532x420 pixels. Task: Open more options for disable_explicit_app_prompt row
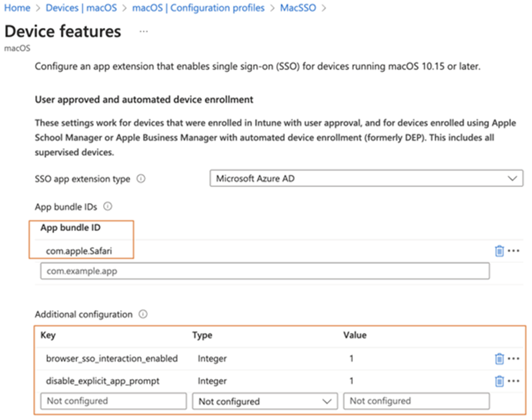513,381
